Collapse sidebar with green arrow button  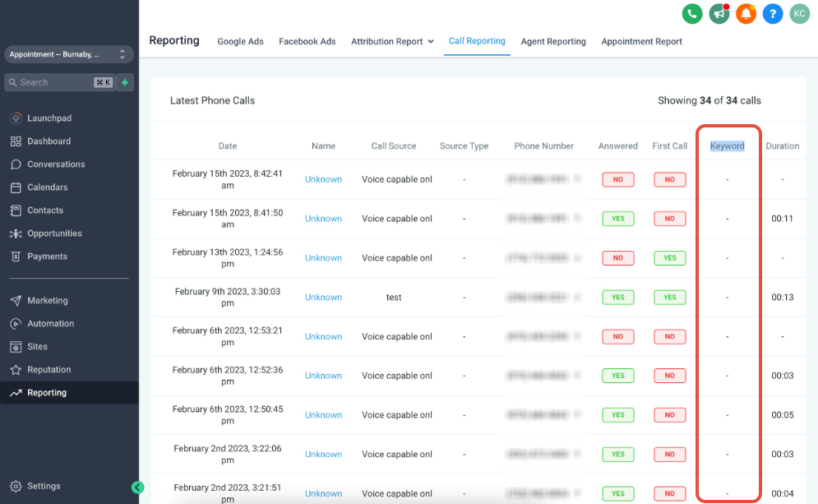[x=138, y=488]
